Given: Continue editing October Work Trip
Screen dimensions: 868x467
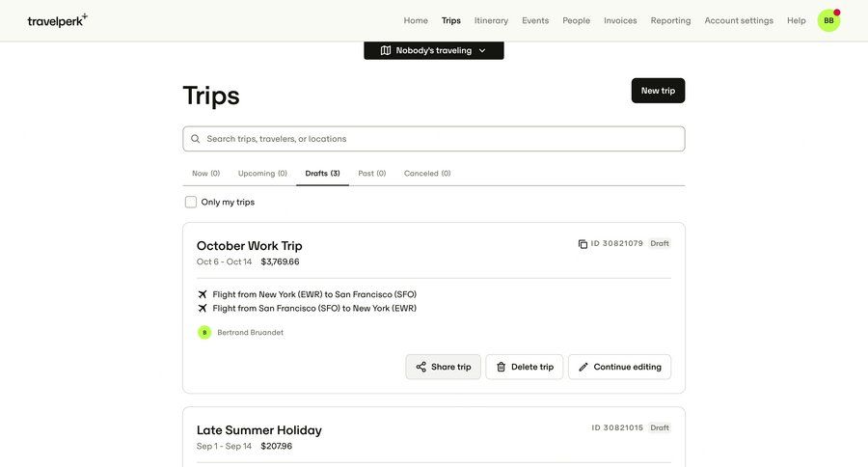Looking at the screenshot, I should coord(619,367).
